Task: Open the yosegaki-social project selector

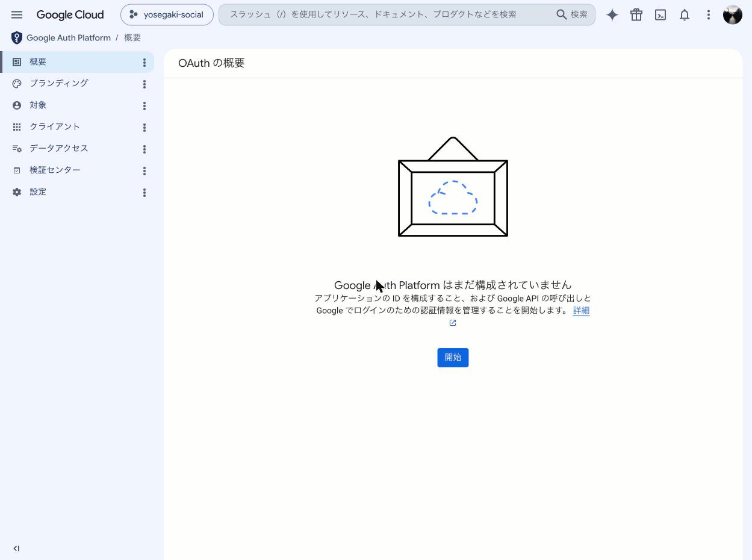Action: 167,14
